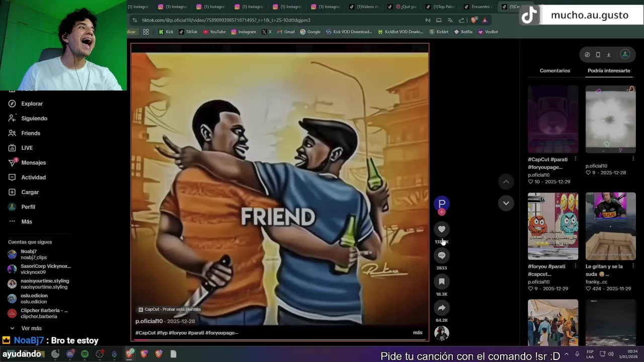
Task: Open Más options in sidebar
Action: click(x=20, y=222)
